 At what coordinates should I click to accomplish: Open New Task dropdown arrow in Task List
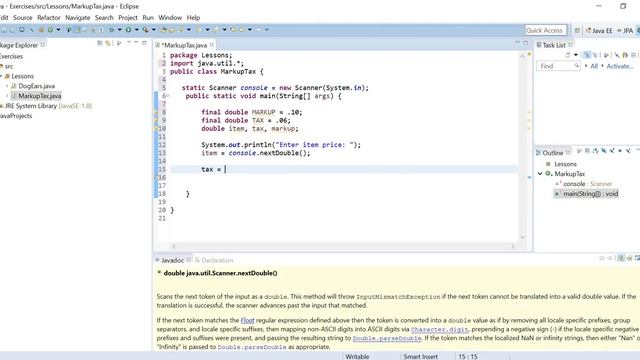click(576, 55)
